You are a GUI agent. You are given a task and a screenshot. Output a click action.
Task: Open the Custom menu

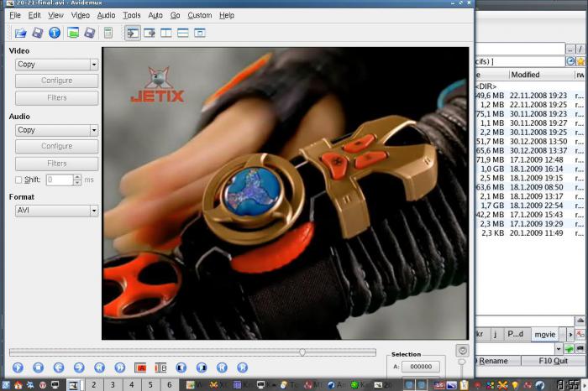(200, 15)
